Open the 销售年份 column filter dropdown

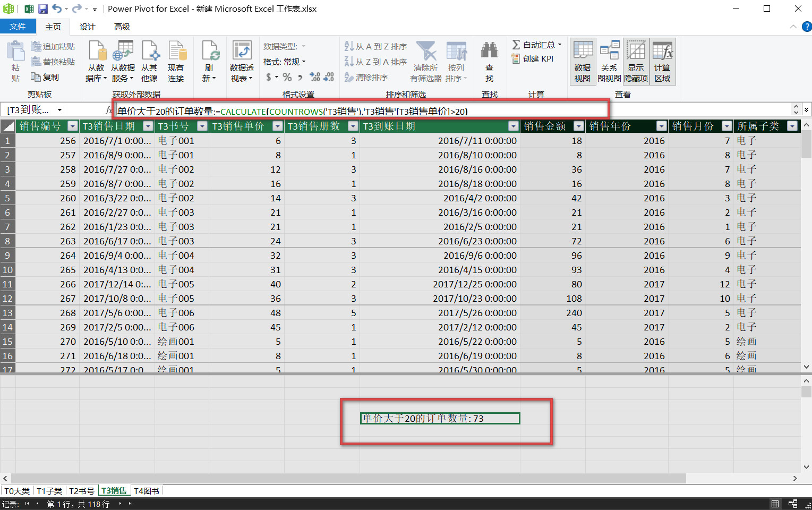(x=662, y=126)
